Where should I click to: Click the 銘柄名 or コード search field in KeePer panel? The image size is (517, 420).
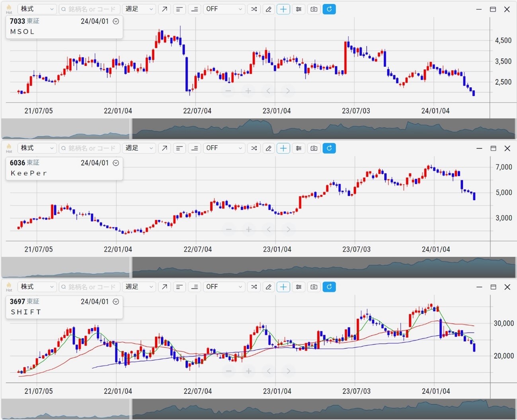pyautogui.click(x=90, y=148)
